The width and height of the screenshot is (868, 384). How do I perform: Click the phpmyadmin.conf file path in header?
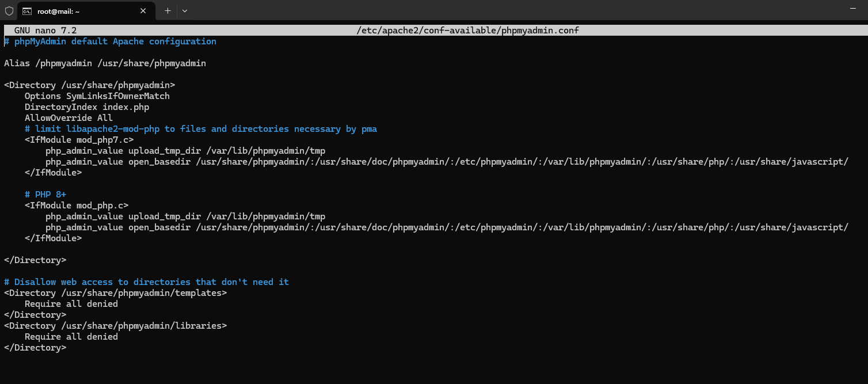(467, 31)
